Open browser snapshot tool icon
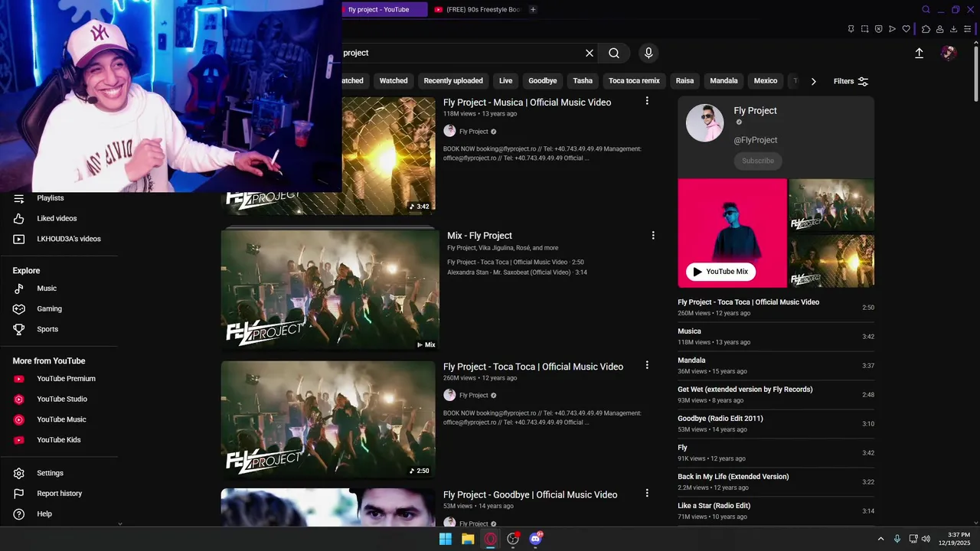Image resolution: width=980 pixels, height=551 pixels. click(864, 29)
